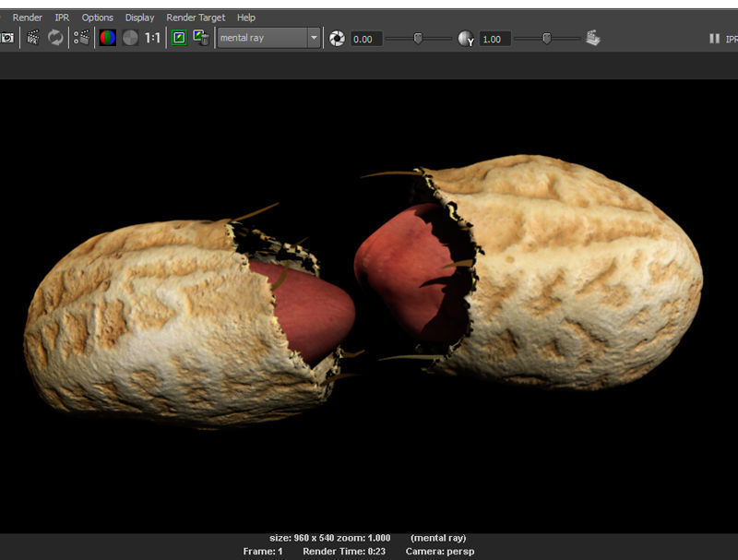738x560 pixels.
Task: Click the refresh IPR image icon
Action: pyautogui.click(x=55, y=38)
